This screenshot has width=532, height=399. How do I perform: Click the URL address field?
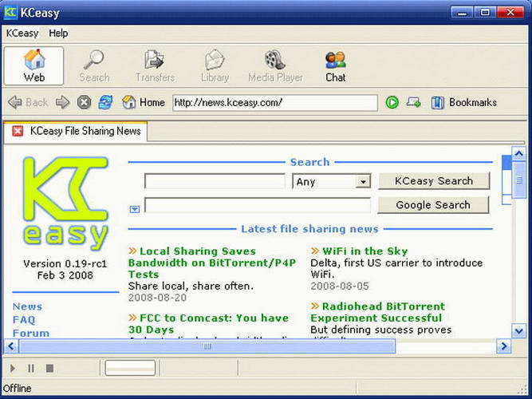[275, 103]
